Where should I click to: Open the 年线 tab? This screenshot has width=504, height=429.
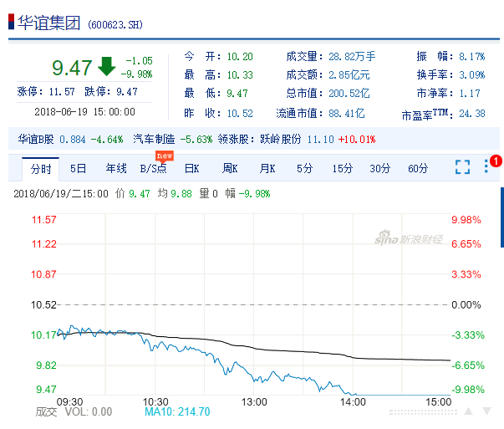(x=116, y=169)
